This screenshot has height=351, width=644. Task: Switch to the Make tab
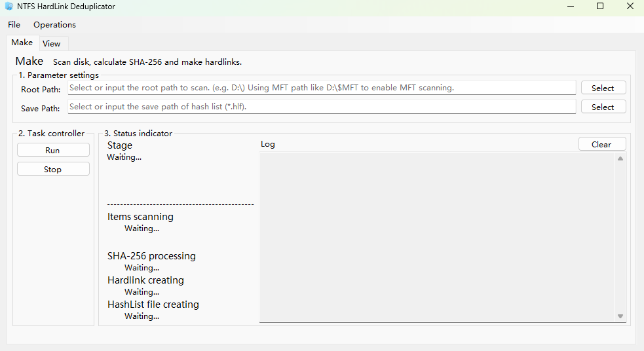[x=22, y=43]
